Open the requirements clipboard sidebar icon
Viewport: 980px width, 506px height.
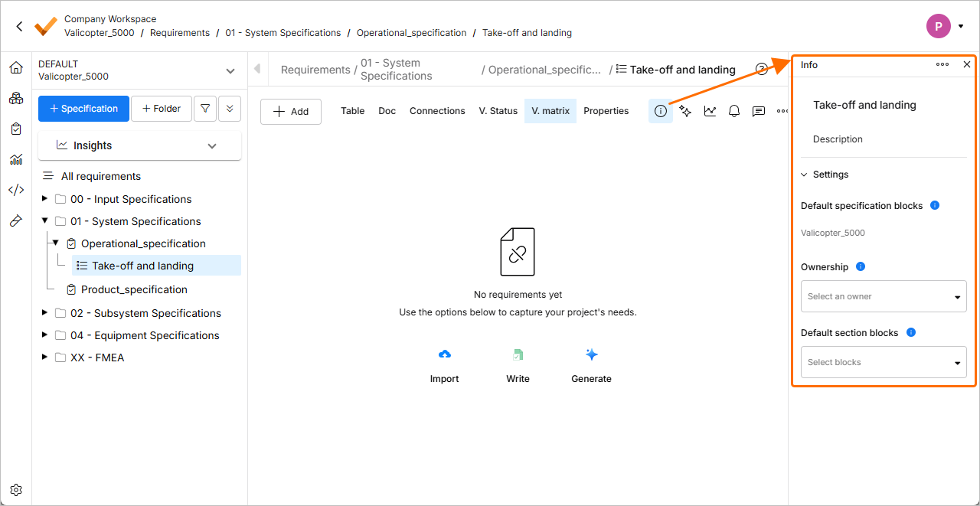(16, 129)
